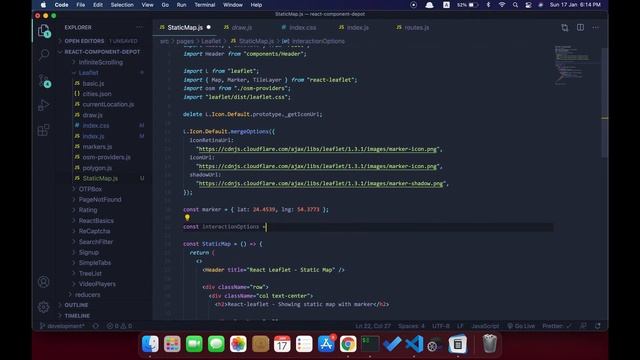Open the Explorer view in the activity bar

[x=44, y=30]
